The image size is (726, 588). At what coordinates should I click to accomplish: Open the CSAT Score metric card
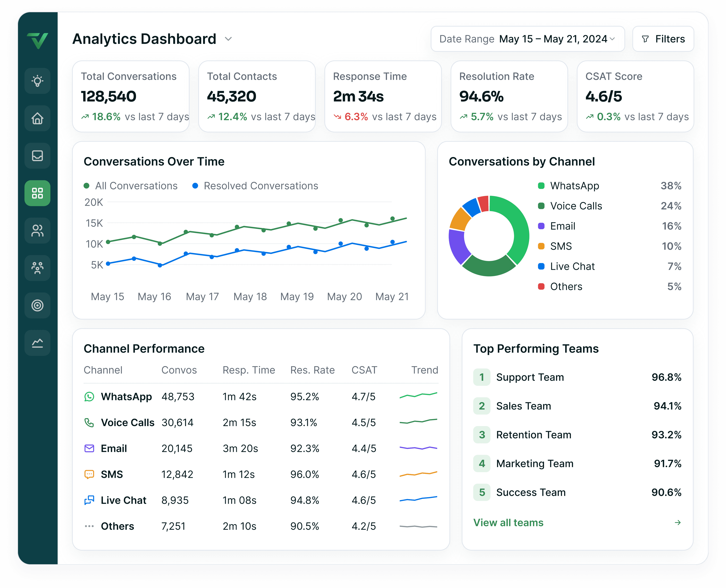635,97
